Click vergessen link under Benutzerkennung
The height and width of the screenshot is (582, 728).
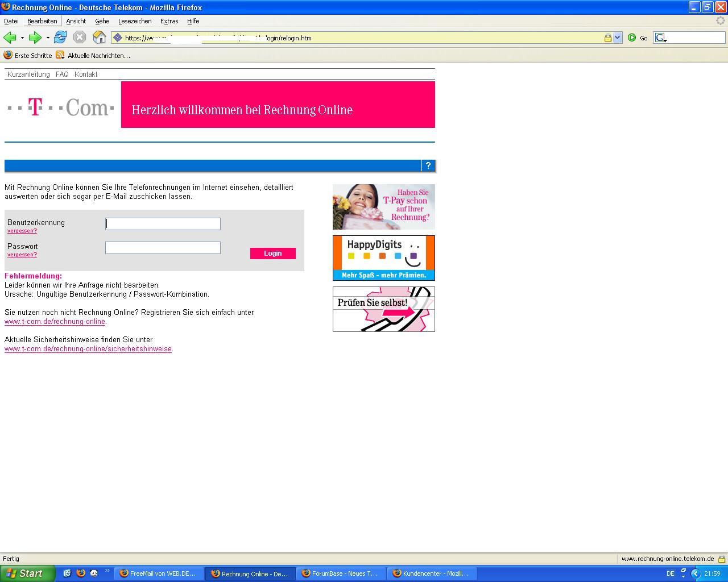click(x=22, y=231)
